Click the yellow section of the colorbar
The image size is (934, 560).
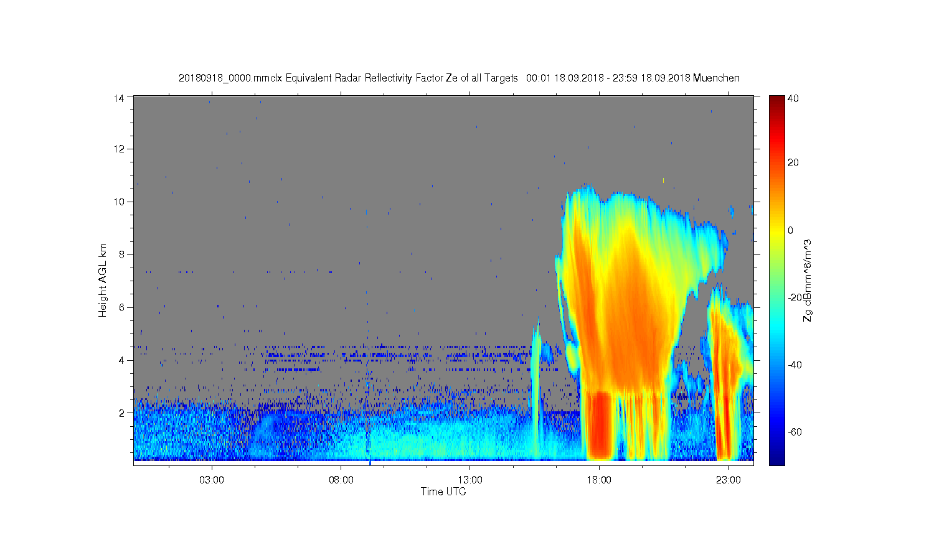tap(776, 231)
